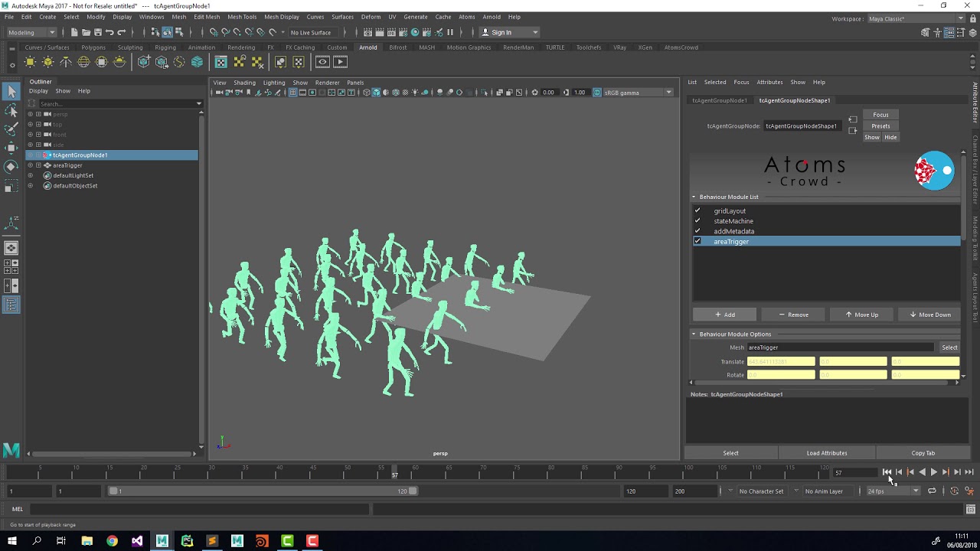Image resolution: width=980 pixels, height=551 pixels.
Task: Collapse the Behaviour Module List section
Action: tap(694, 197)
